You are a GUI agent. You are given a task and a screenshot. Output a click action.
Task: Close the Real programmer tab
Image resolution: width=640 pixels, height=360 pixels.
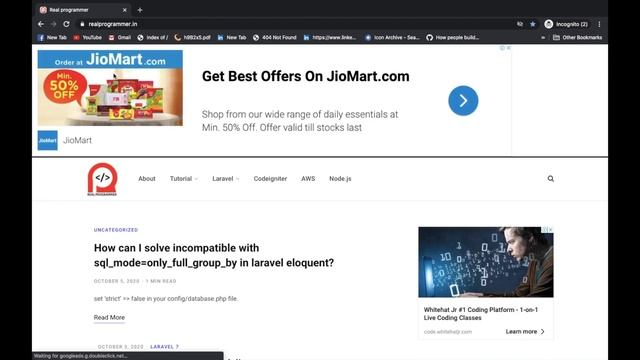124,10
